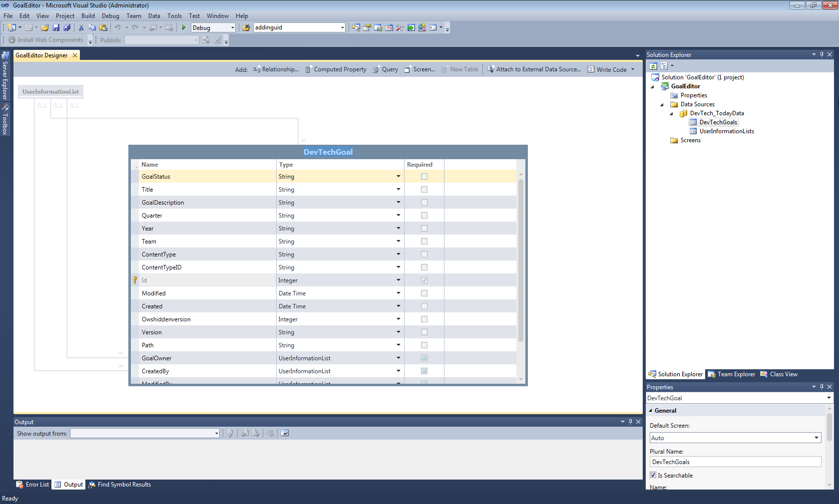Image resolution: width=839 pixels, height=504 pixels.
Task: Click the Cut scissors icon
Action: coord(81,28)
